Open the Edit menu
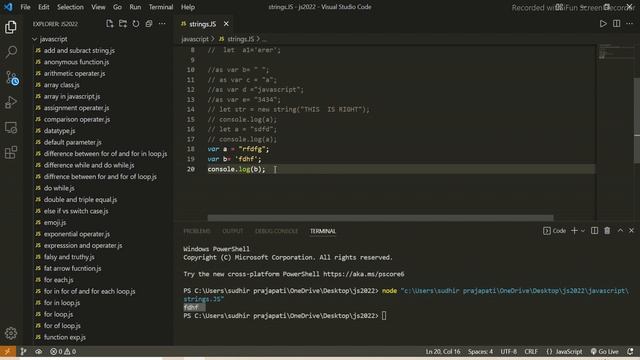The image size is (640, 360). coord(44,7)
